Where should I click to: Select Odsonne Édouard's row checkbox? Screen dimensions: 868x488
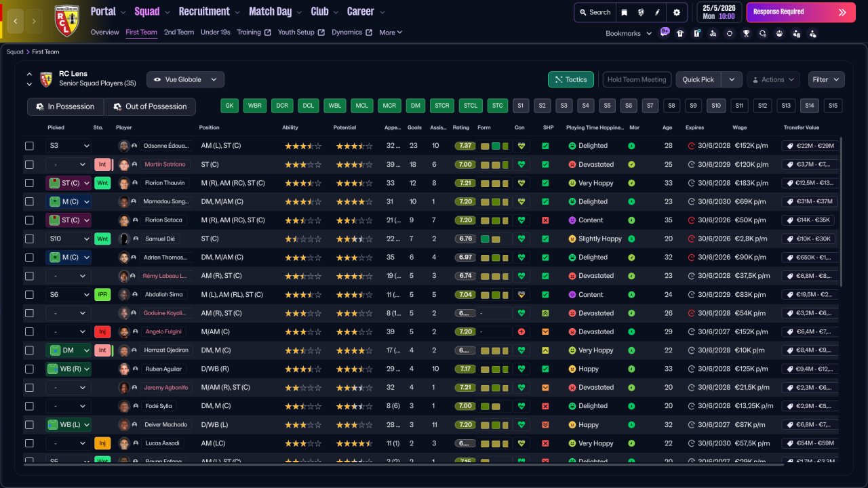tap(29, 146)
